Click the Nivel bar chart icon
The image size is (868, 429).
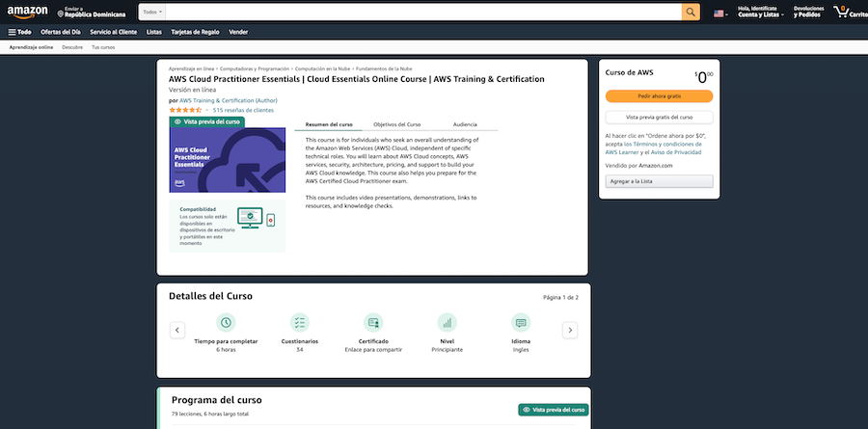(x=448, y=322)
